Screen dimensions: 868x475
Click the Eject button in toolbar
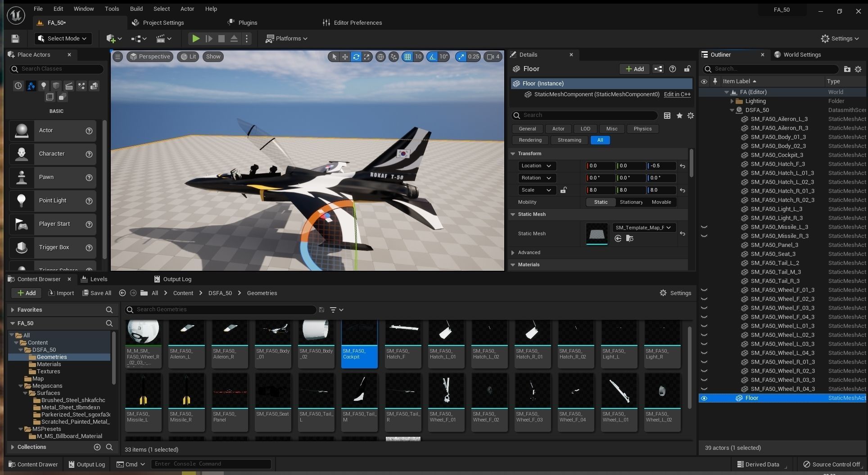click(234, 39)
